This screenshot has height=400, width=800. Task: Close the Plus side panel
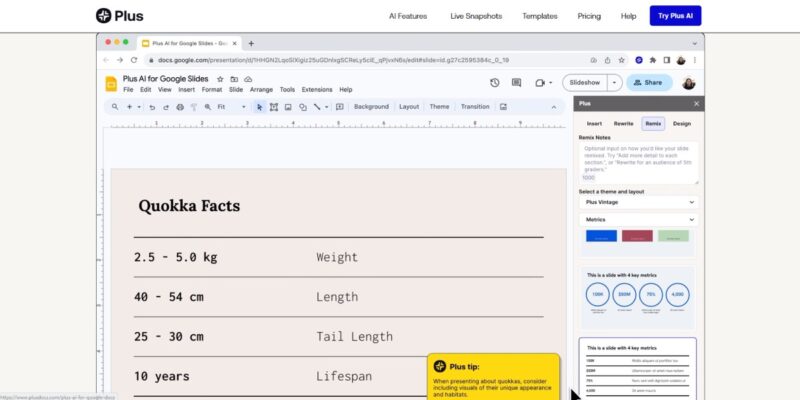point(696,104)
